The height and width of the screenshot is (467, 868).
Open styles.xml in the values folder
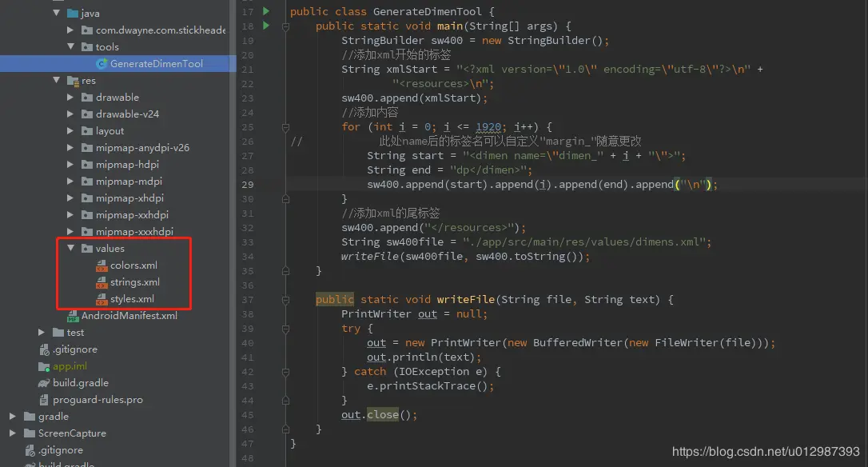[132, 298]
